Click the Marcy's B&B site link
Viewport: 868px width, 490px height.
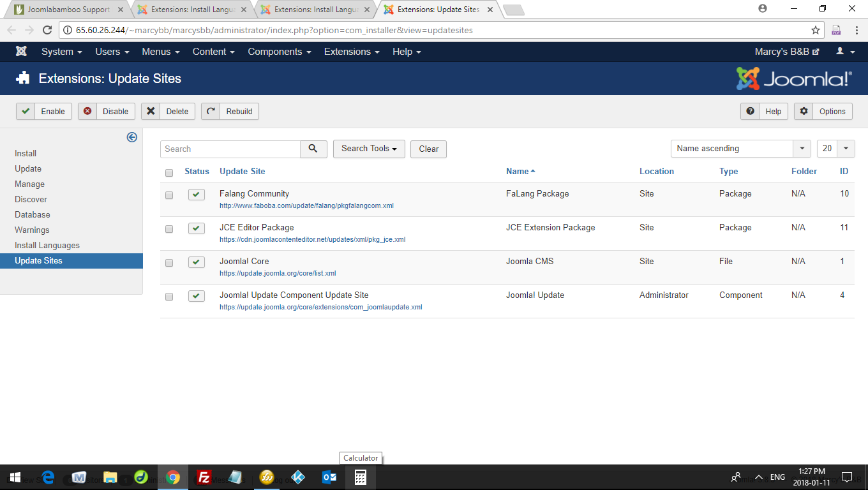point(786,52)
